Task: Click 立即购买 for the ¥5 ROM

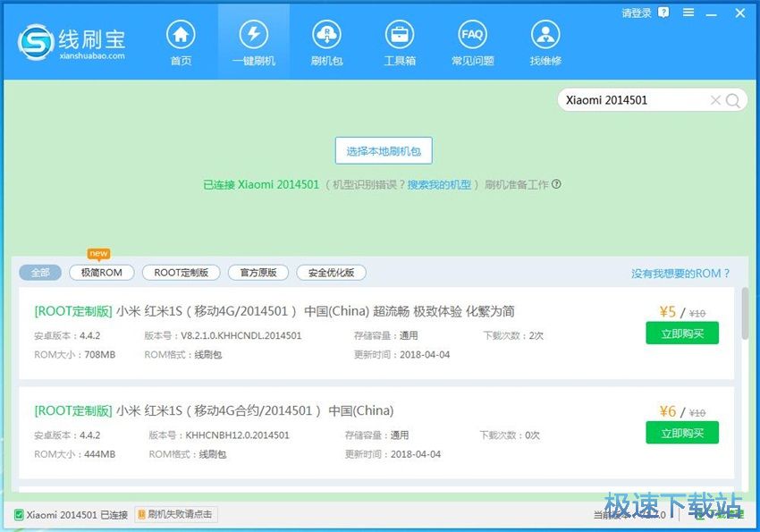Action: [682, 334]
